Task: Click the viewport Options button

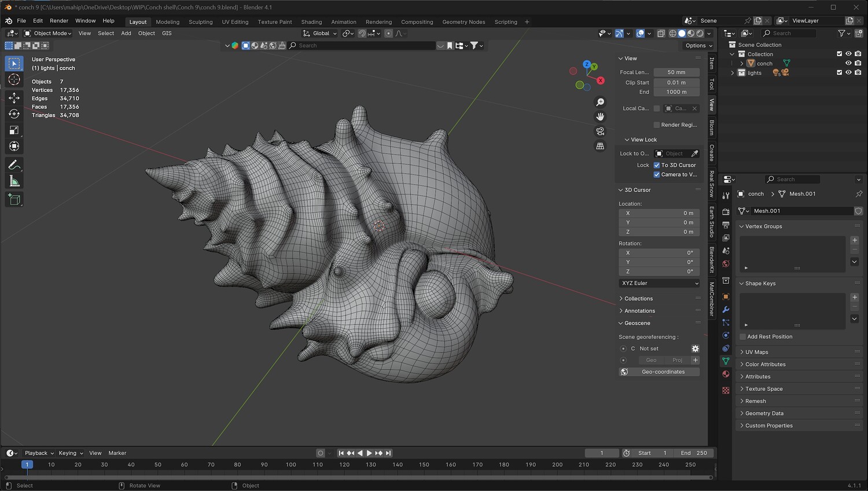Action: point(698,46)
